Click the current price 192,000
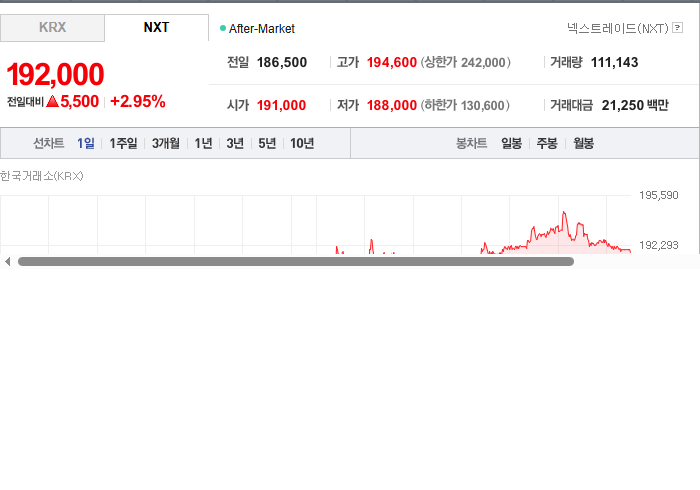Viewport: 700px width, 490px height. pyautogui.click(x=55, y=74)
